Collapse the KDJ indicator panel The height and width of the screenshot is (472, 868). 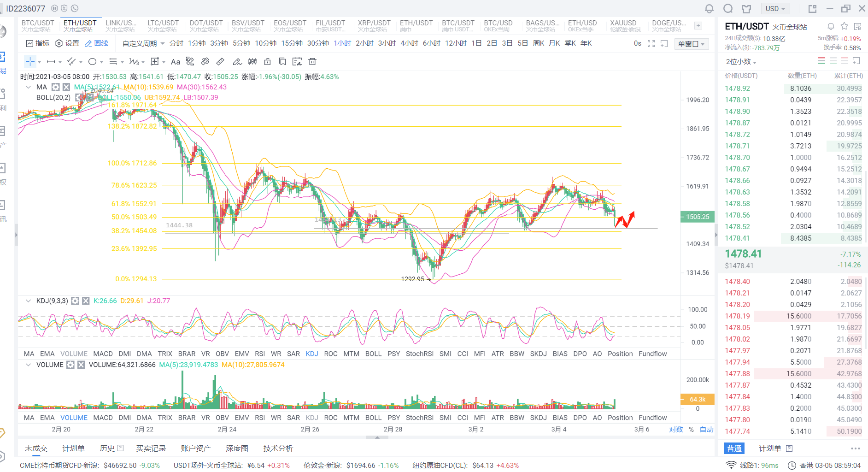(x=29, y=301)
